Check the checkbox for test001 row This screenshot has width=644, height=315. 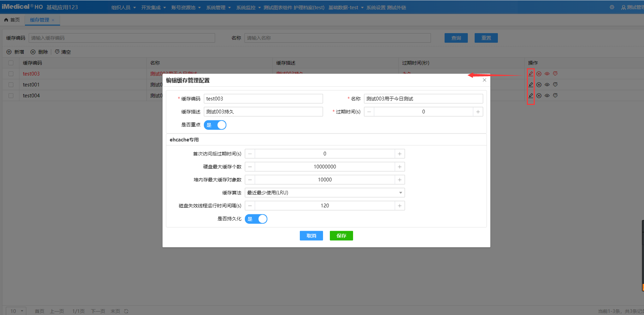[x=11, y=85]
